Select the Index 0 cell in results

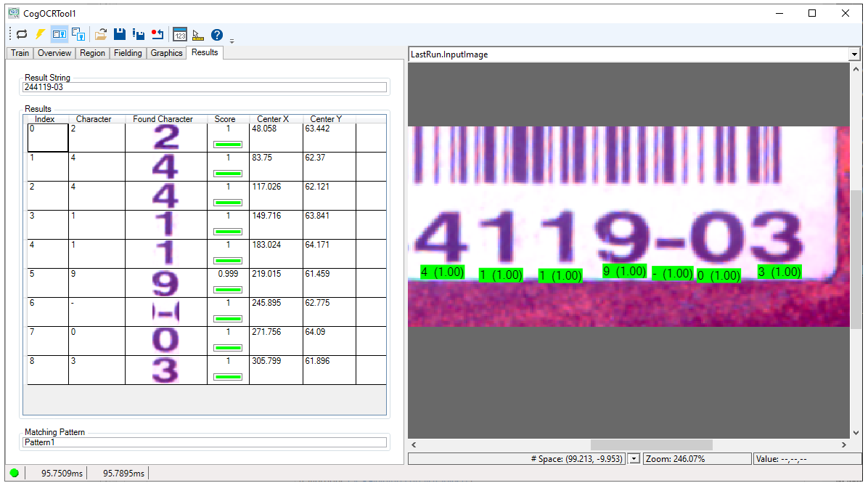click(47, 137)
